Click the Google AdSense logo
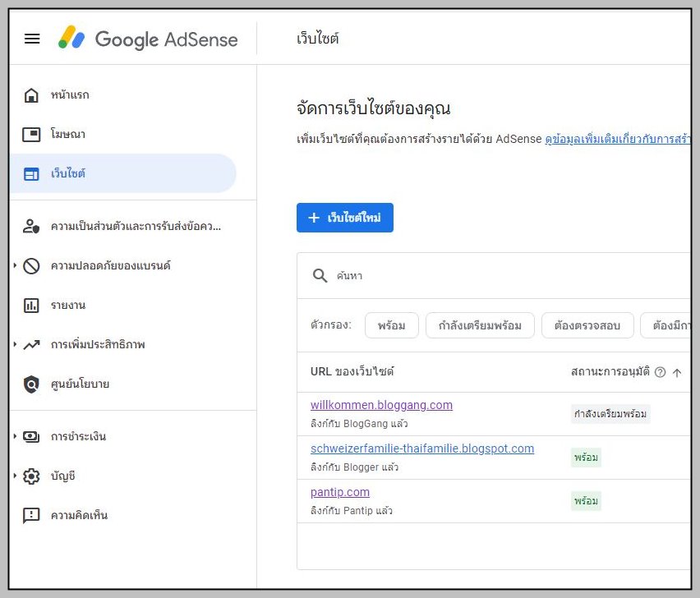Image resolution: width=700 pixels, height=598 pixels. coord(148,39)
